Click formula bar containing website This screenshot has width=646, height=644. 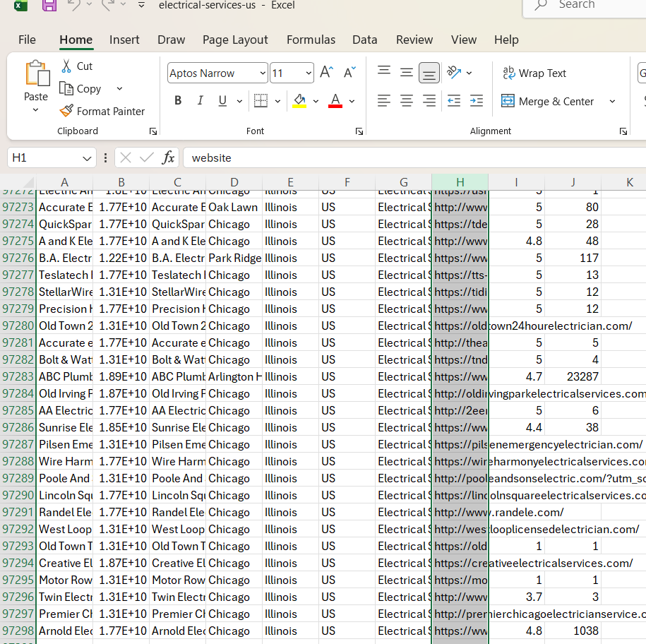point(414,157)
